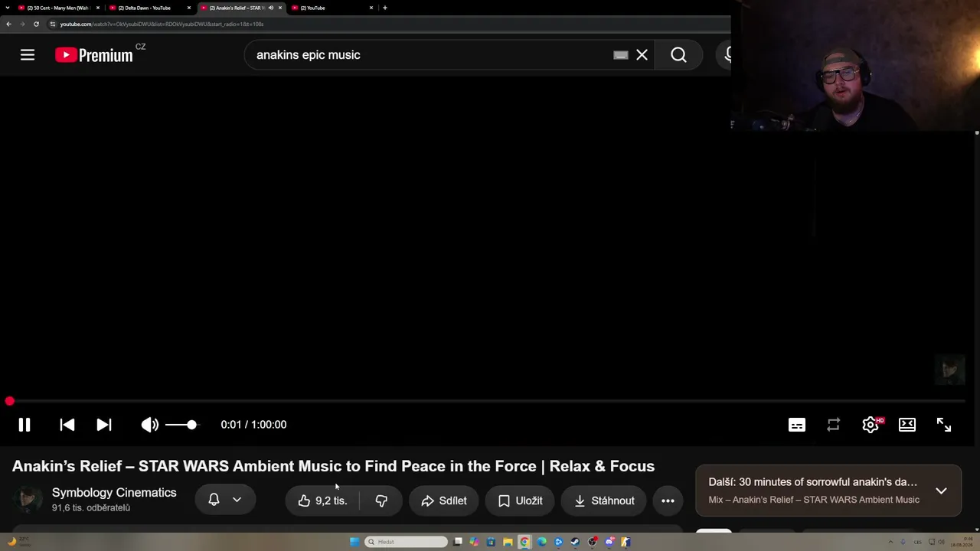Go forward in browser history
The height and width of the screenshot is (551, 980).
pos(22,24)
